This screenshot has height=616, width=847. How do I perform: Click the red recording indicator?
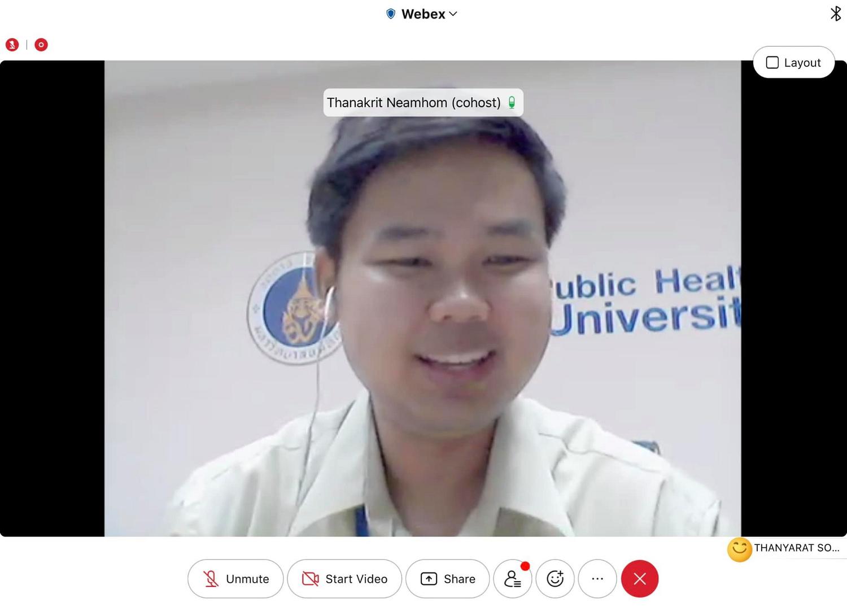pyautogui.click(x=41, y=45)
